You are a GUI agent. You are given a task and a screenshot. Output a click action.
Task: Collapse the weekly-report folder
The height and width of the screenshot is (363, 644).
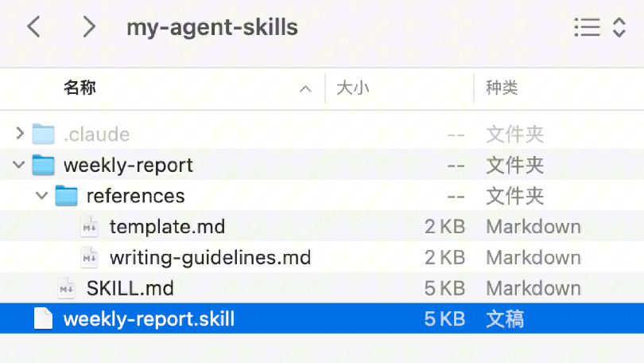click(x=20, y=166)
